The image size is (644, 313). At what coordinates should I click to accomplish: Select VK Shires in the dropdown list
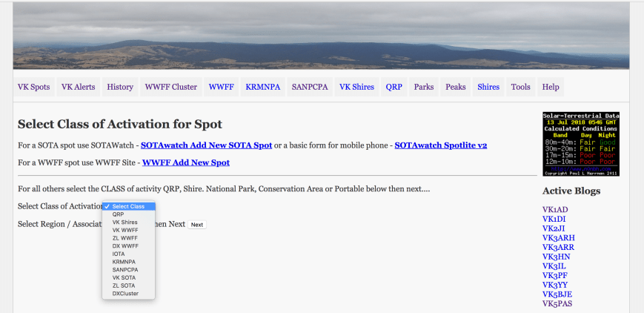tap(125, 223)
